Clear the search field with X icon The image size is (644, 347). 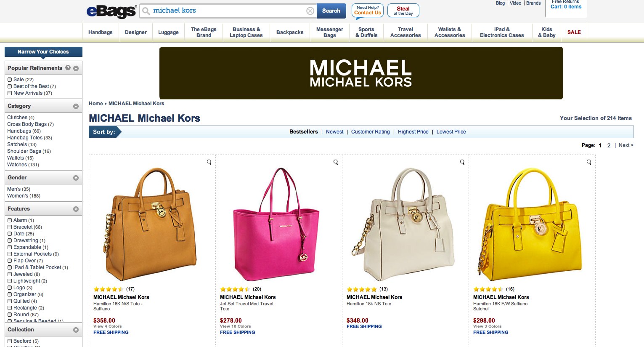coord(310,11)
